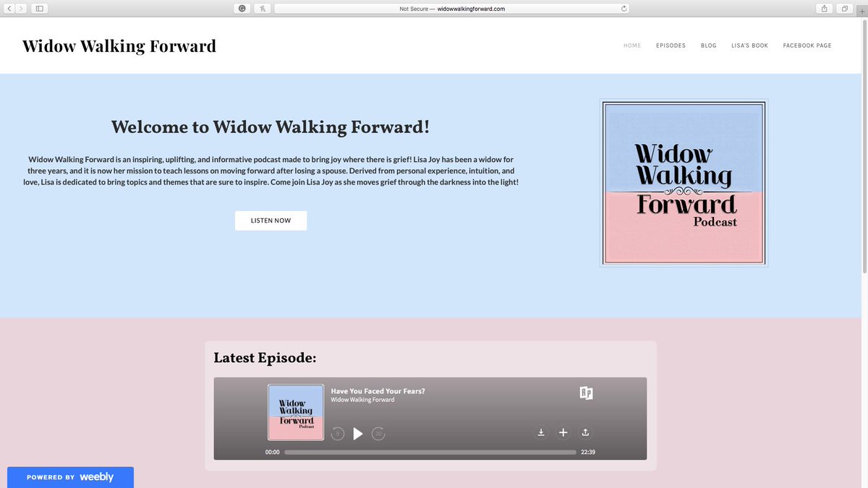Toggle the Safari sidebar view
The height and width of the screenshot is (488, 868).
pos(38,8)
